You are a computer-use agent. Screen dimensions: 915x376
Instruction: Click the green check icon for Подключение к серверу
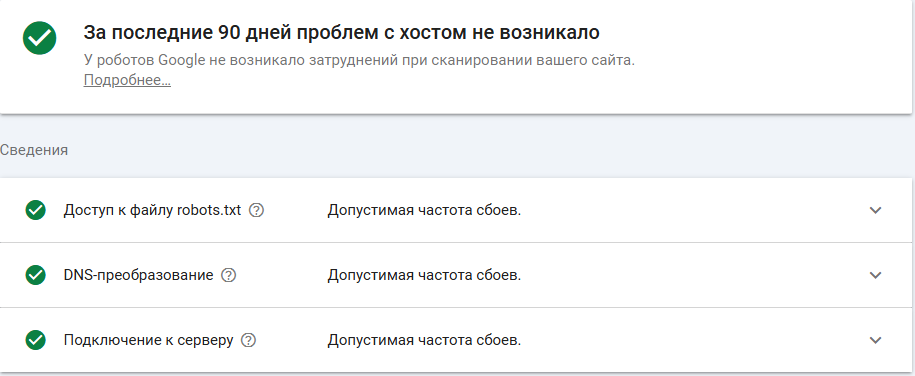pos(36,340)
